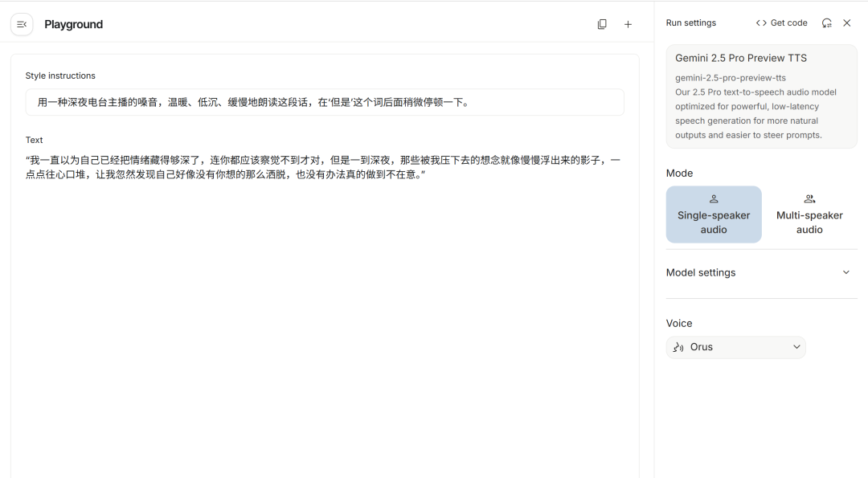
Task: Click the Style instructions label
Action: click(60, 76)
